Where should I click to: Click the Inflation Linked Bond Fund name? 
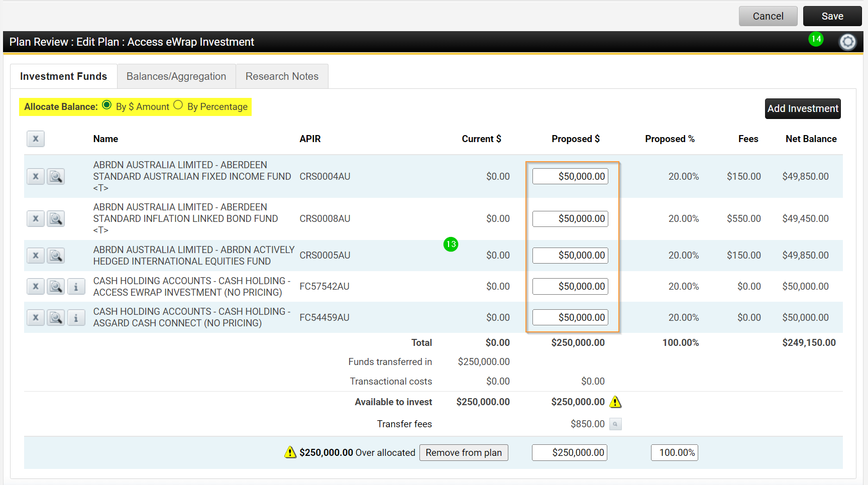185,218
